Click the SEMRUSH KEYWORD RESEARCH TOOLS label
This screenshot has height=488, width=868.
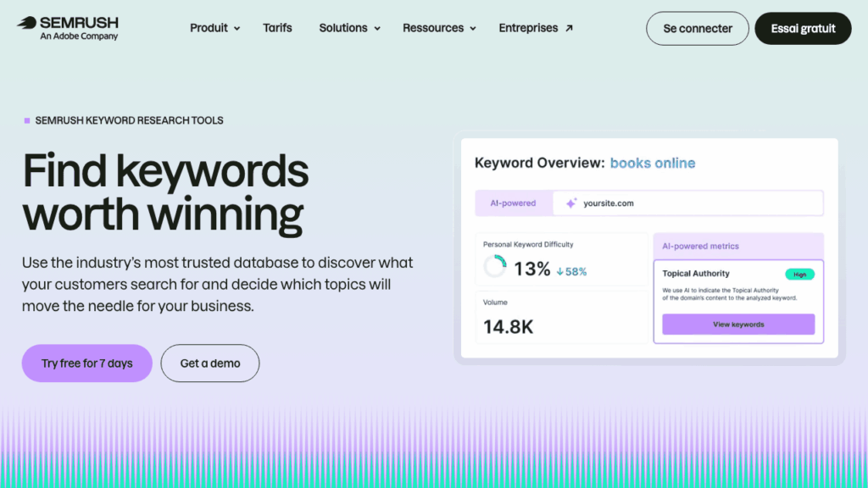(130, 120)
